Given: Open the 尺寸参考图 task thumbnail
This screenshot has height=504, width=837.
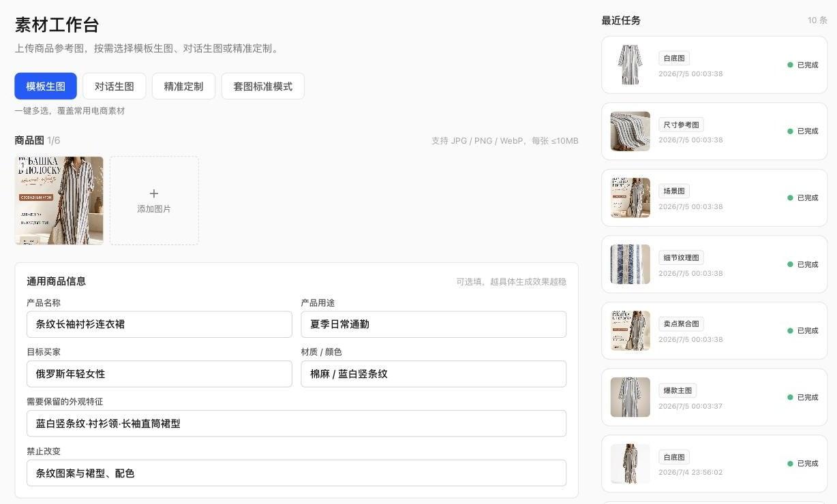Looking at the screenshot, I should coord(630,131).
